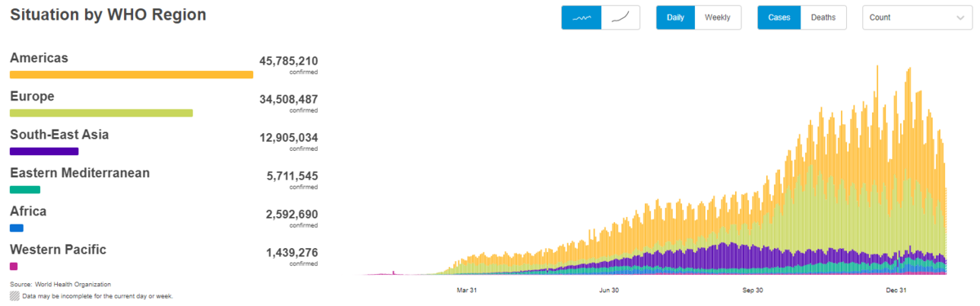Switch to the Weekly view

coord(718,17)
